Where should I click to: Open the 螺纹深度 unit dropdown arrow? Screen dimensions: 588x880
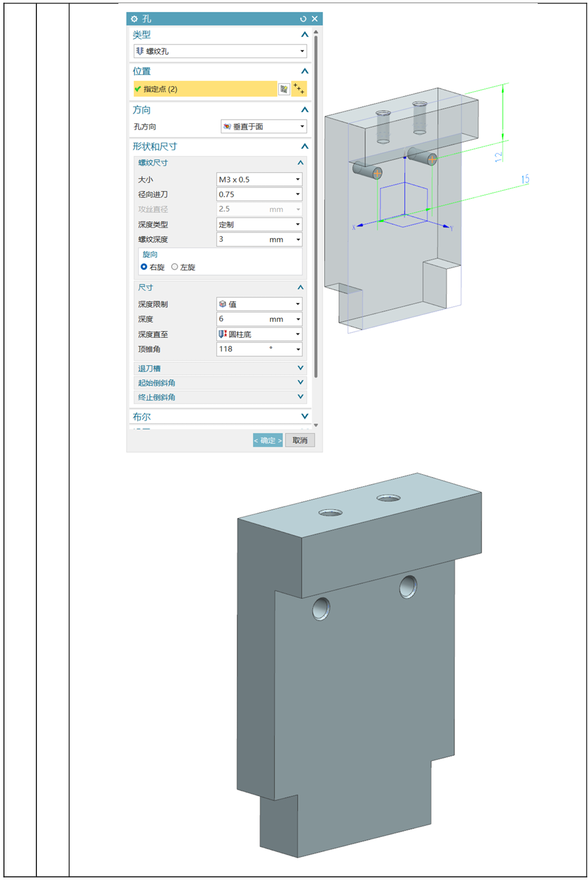tap(297, 240)
